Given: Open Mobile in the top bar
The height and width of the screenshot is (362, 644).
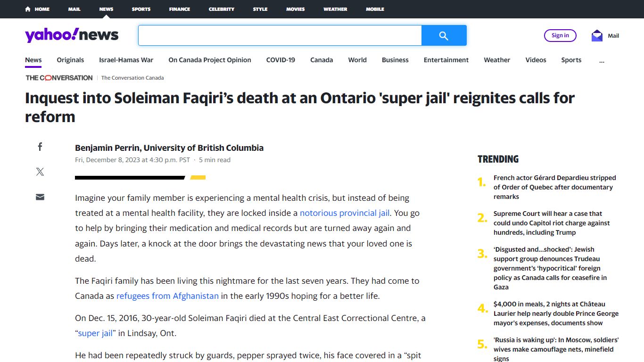Looking at the screenshot, I should (375, 9).
